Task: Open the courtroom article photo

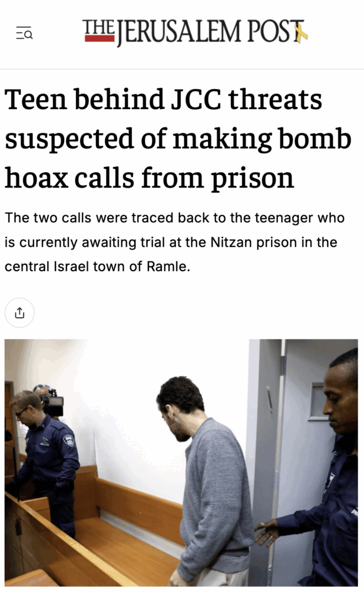Action: 181,463
